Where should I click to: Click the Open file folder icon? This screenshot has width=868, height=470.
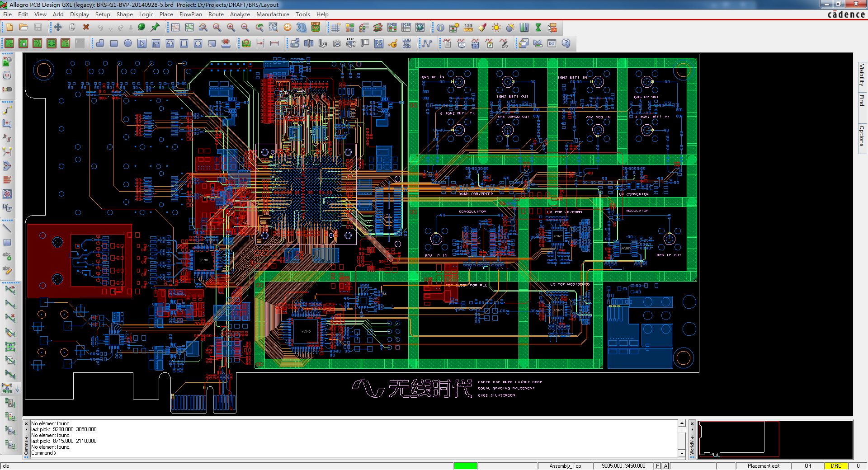(24, 28)
